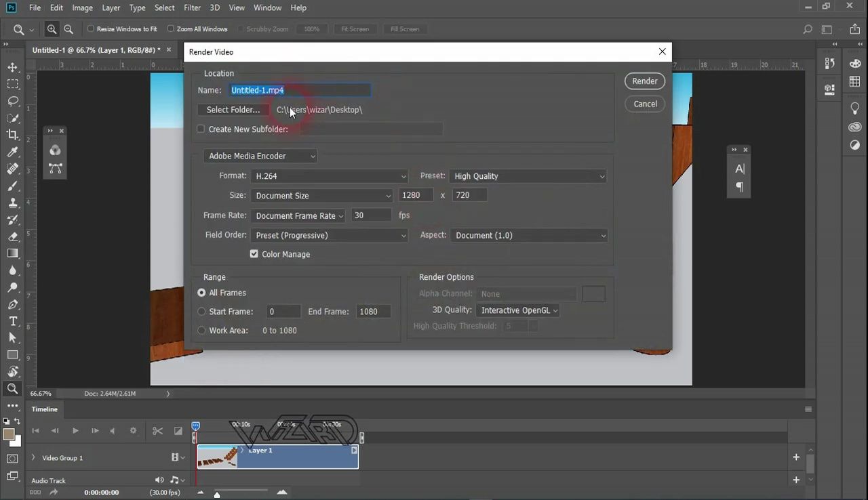Open the Filter menu
Image resolution: width=868 pixels, height=500 pixels.
(192, 7)
